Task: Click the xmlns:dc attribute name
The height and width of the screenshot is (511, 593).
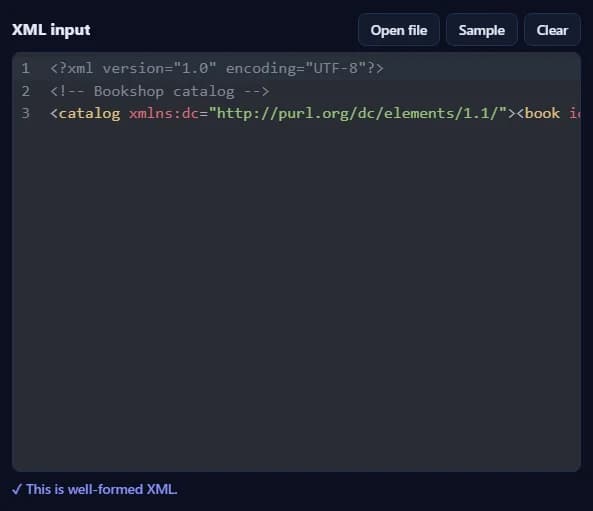Action: click(164, 113)
